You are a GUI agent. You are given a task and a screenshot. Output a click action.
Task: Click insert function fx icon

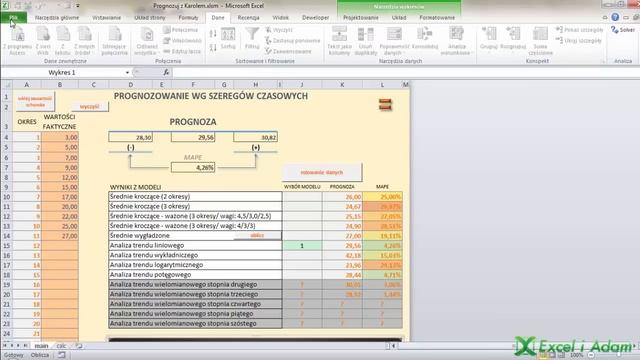pyautogui.click(x=166, y=72)
